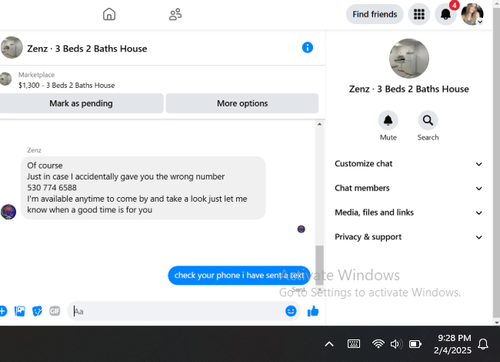The image size is (500, 362).
Task: Click the Find friends button
Action: (375, 14)
